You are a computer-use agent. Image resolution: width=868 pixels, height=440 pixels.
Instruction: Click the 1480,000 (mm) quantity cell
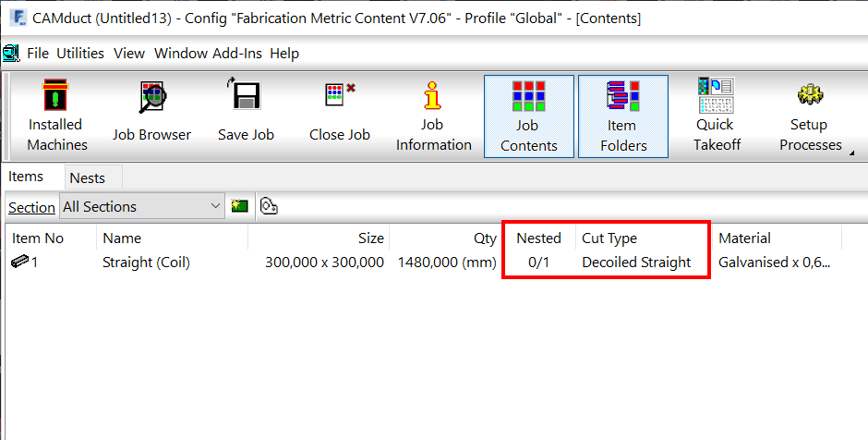click(x=447, y=263)
